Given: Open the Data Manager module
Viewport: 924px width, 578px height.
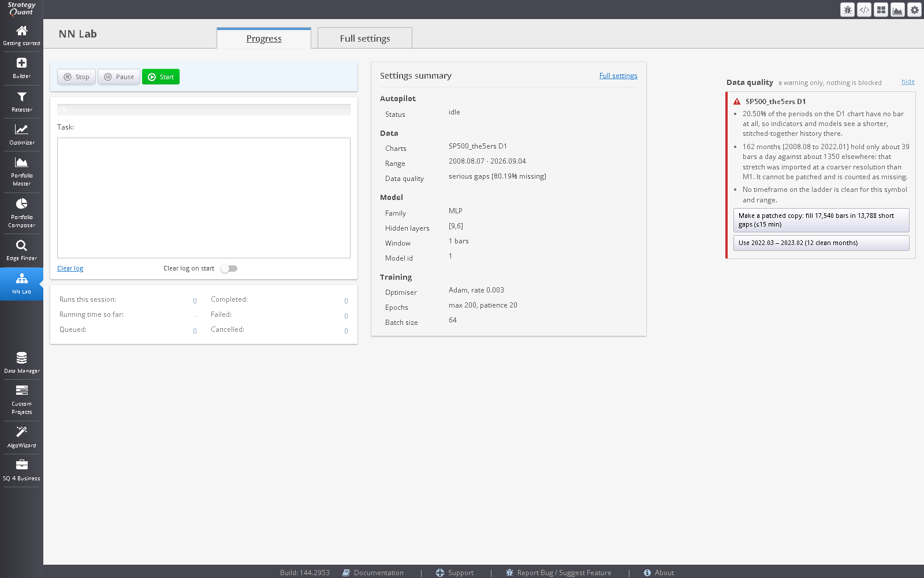Looking at the screenshot, I should (x=21, y=363).
